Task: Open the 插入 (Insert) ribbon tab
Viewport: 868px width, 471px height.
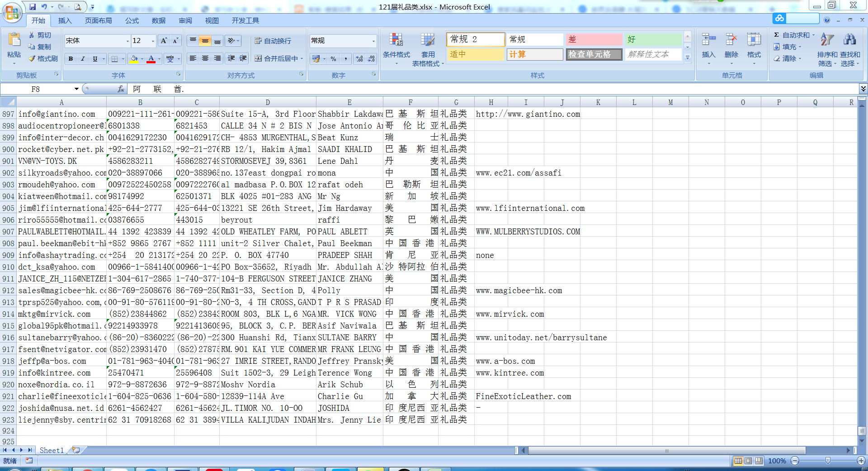Action: (x=65, y=20)
